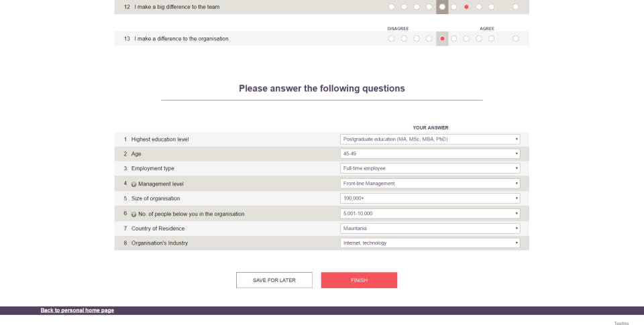Click the SAVE FOR LATER button
The height and width of the screenshot is (325, 644).
point(274,280)
